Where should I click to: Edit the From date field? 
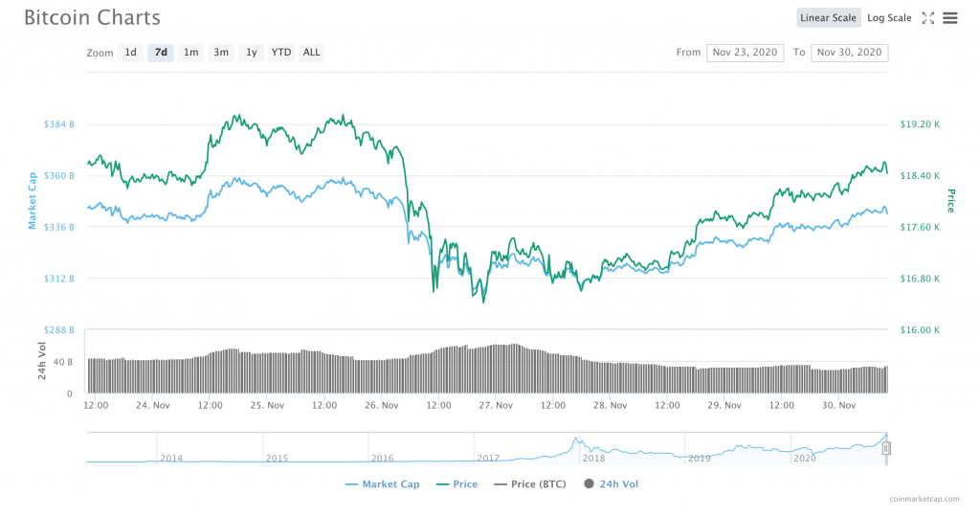click(x=746, y=53)
